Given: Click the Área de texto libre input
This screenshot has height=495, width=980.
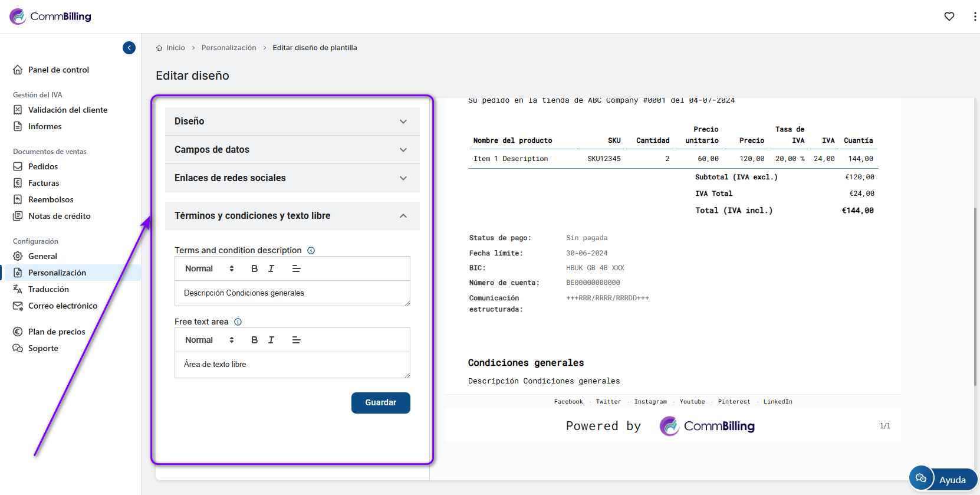Looking at the screenshot, I should [292, 365].
